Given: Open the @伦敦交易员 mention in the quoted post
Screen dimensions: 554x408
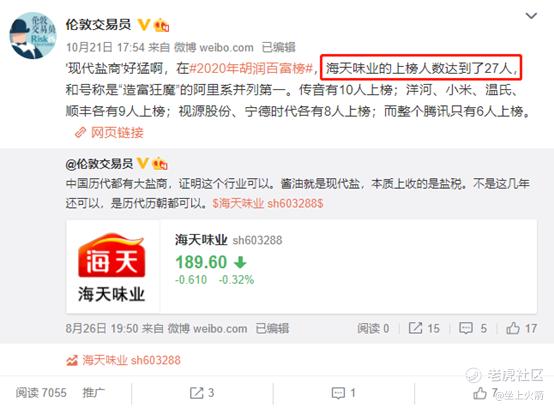Looking at the screenshot, I should coord(99,164).
